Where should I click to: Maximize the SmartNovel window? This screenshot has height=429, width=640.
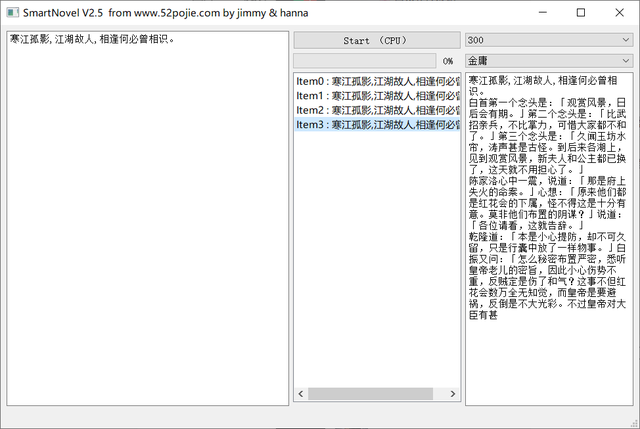click(x=581, y=13)
